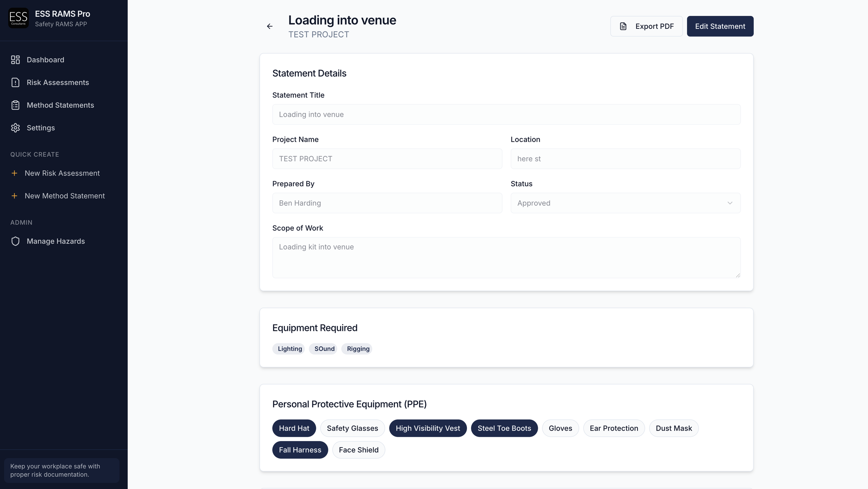Click the Scope of Work resize handle
The height and width of the screenshot is (489, 868).
click(x=738, y=275)
